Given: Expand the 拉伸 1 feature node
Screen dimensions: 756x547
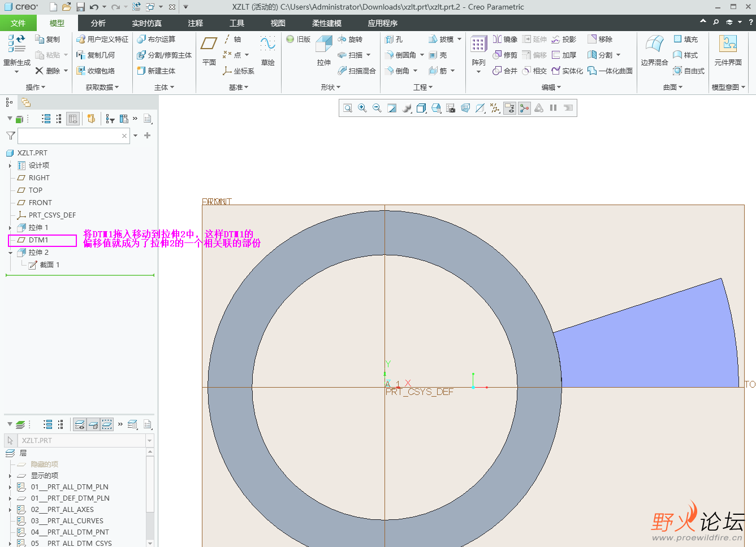Looking at the screenshot, I should pos(10,228).
